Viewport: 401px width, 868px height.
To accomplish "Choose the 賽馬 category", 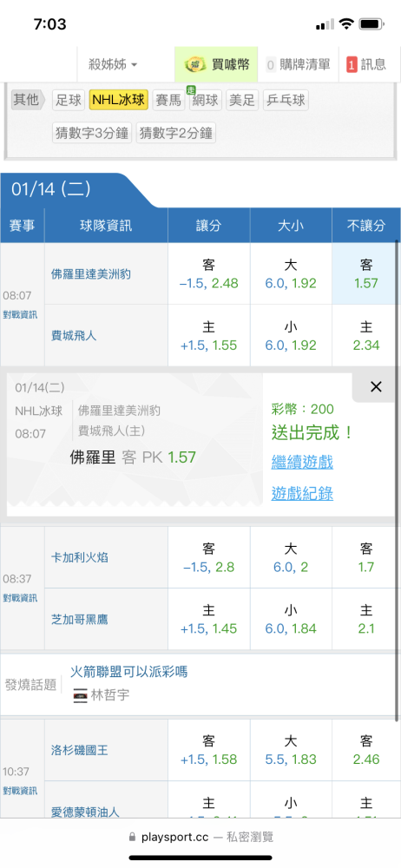I will pyautogui.click(x=168, y=100).
